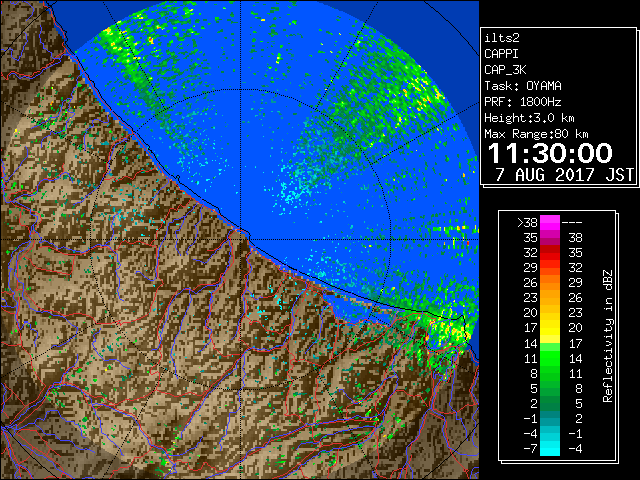Click the 'Reflectivity in dBZ' axis label
Image resolution: width=640 pixels, height=480 pixels.
608,336
